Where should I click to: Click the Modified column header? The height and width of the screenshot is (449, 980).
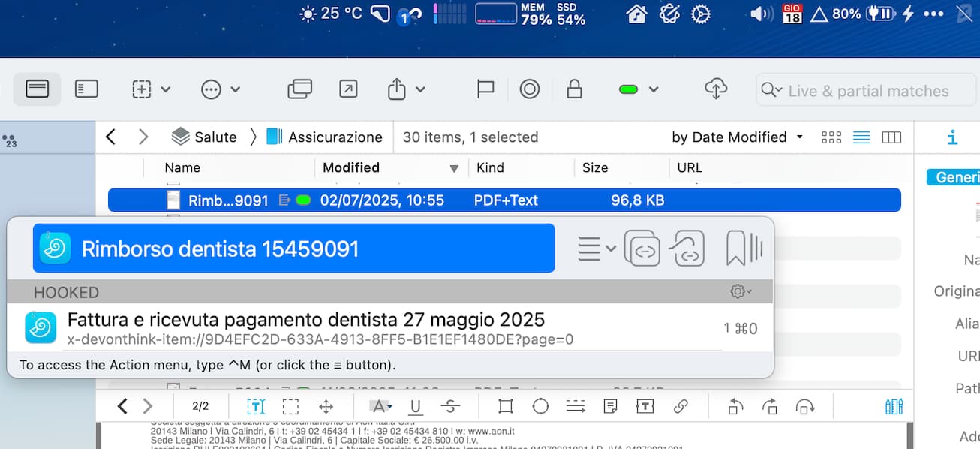(351, 167)
